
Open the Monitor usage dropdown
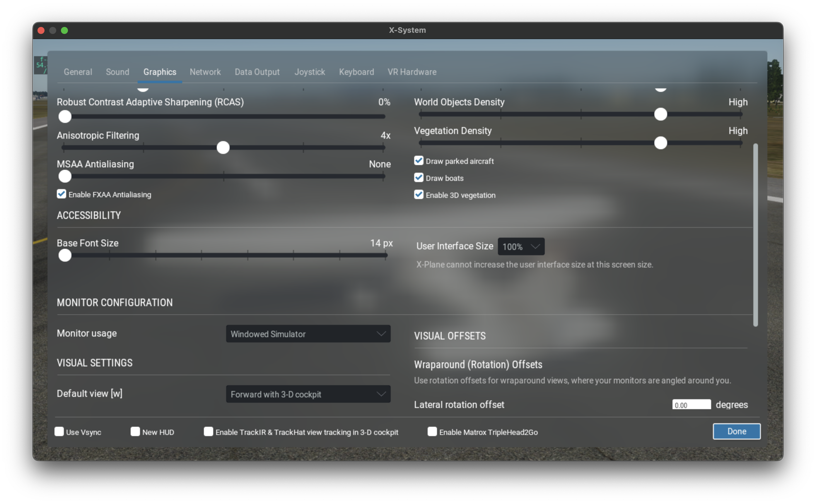(x=308, y=334)
